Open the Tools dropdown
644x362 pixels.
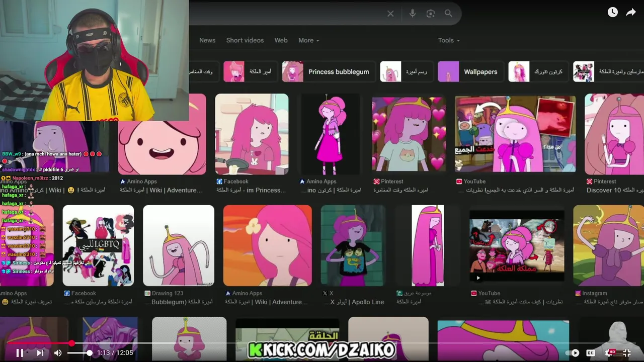(449, 40)
